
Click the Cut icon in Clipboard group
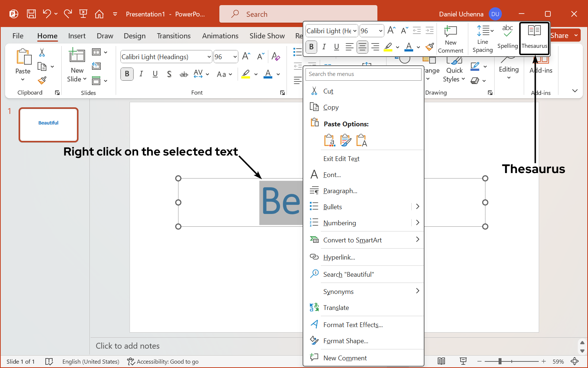[x=42, y=53]
